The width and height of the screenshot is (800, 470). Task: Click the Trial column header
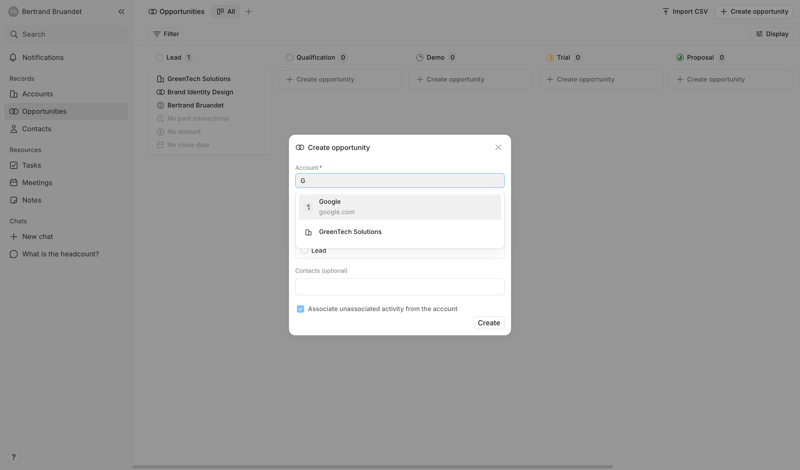coord(564,58)
